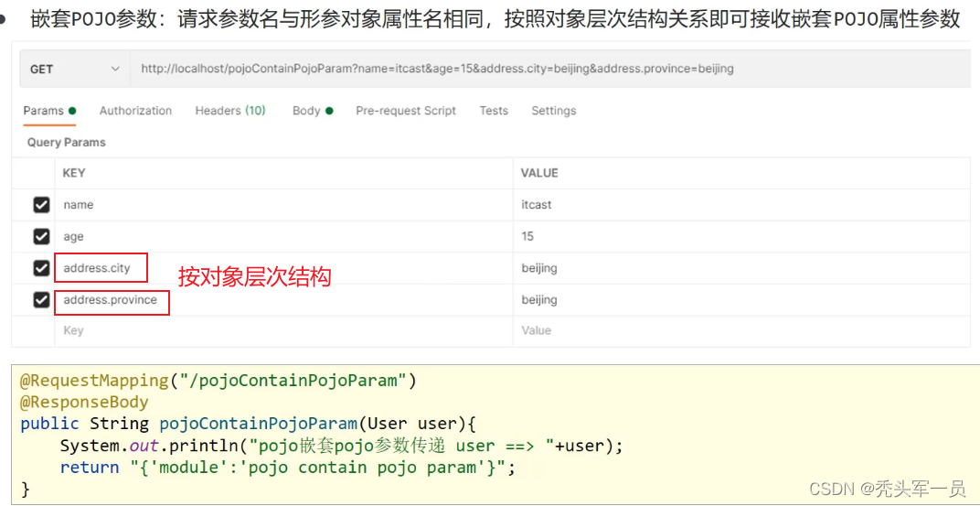Click the return statement code line
980x506 pixels.
pos(287,468)
